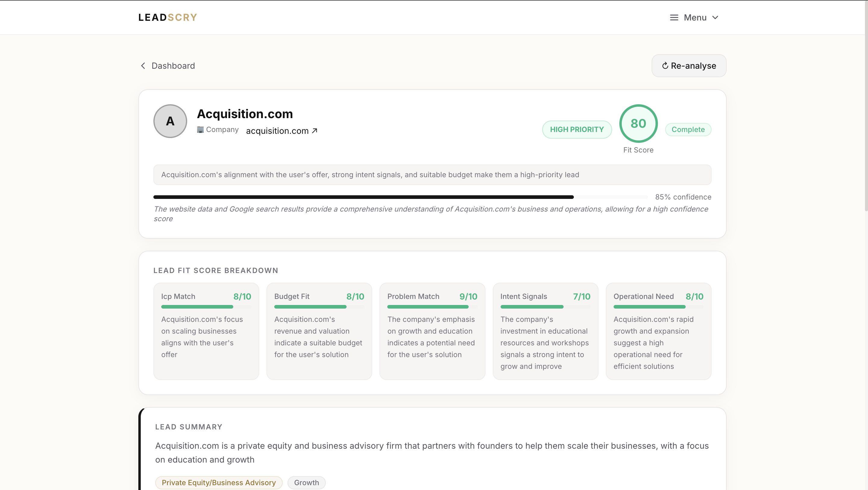Click the company building icon

point(200,130)
